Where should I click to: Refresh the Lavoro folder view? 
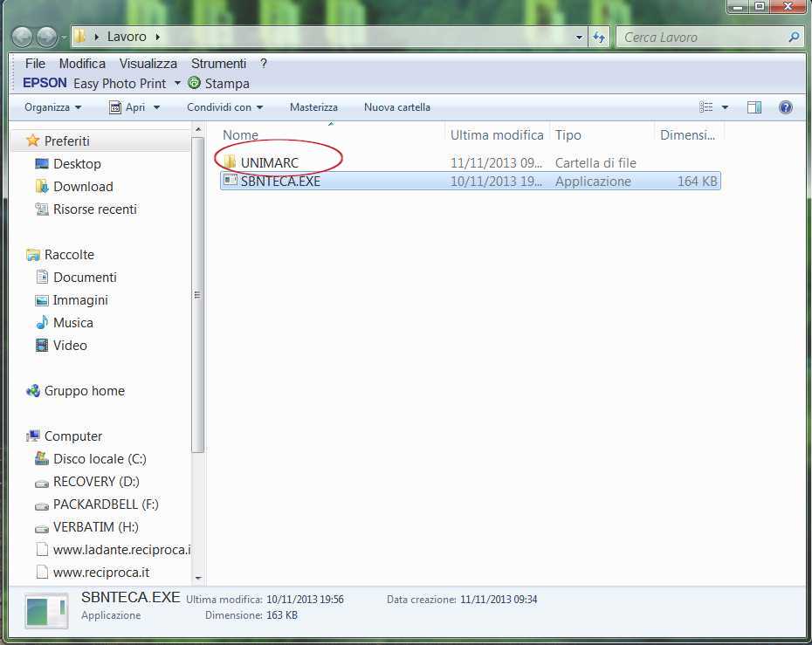click(x=599, y=37)
